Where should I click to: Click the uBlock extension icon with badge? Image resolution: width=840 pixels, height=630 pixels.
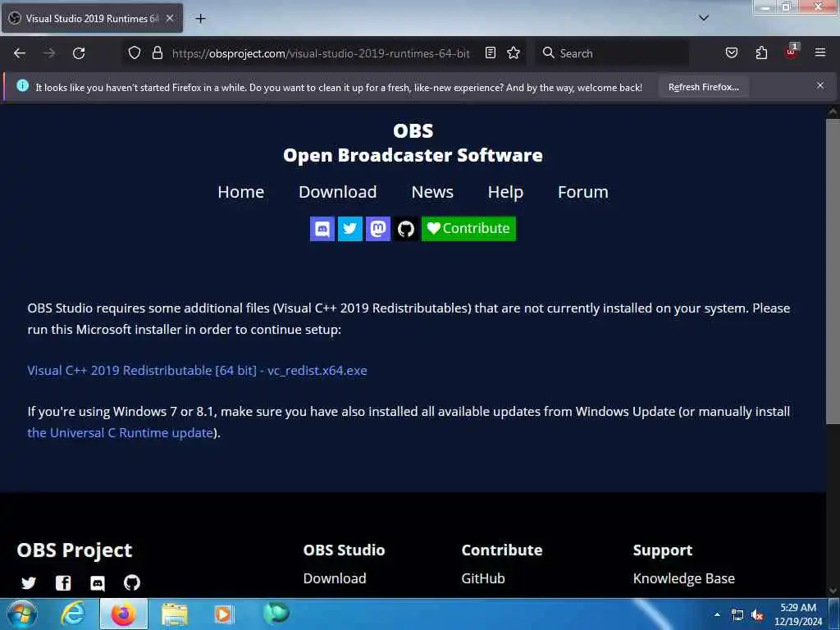(792, 52)
